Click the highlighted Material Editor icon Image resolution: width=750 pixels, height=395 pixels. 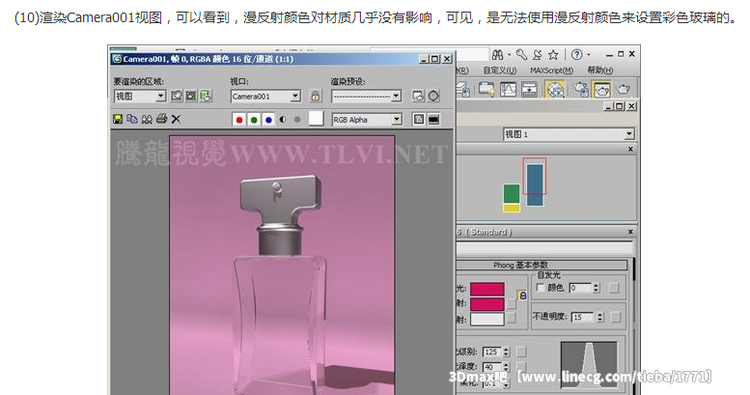coord(555,89)
